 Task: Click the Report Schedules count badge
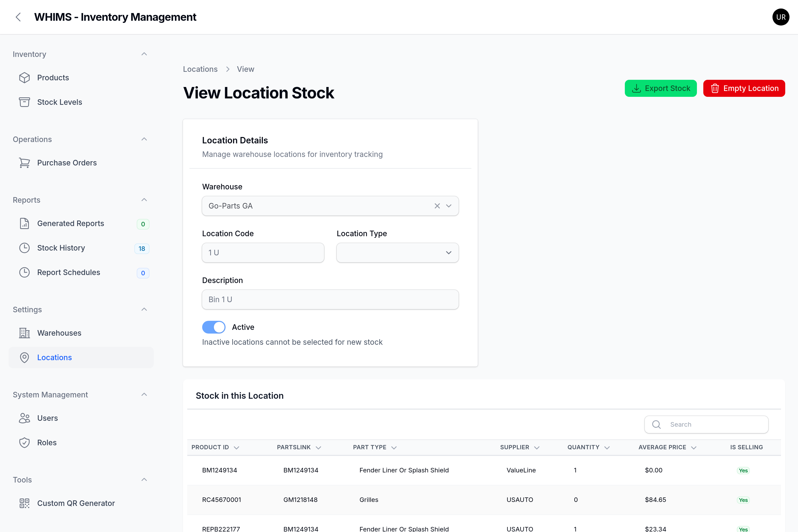pos(143,273)
